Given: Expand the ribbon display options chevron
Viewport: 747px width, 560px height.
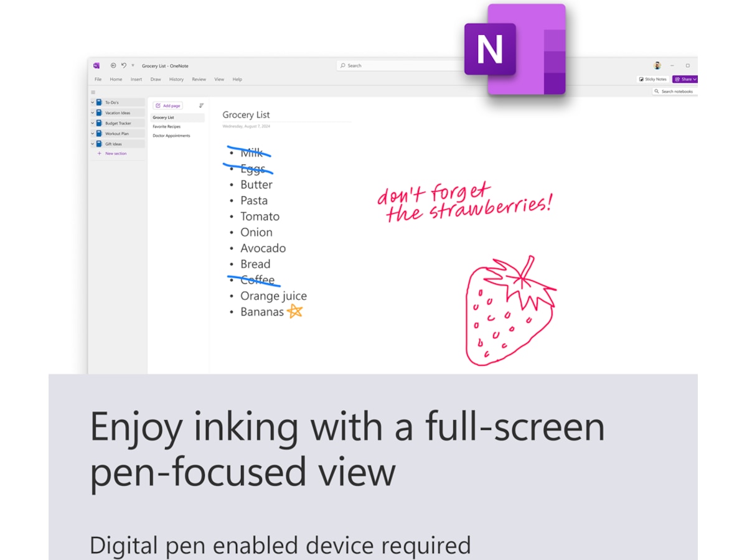Looking at the screenshot, I should point(133,65).
